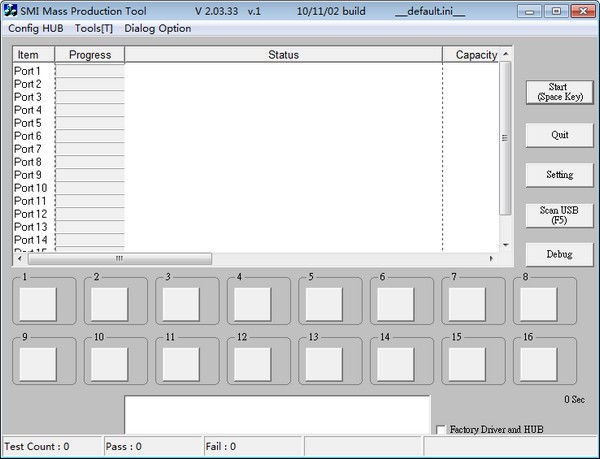
Task: Click the Item column header
Action: (x=34, y=55)
